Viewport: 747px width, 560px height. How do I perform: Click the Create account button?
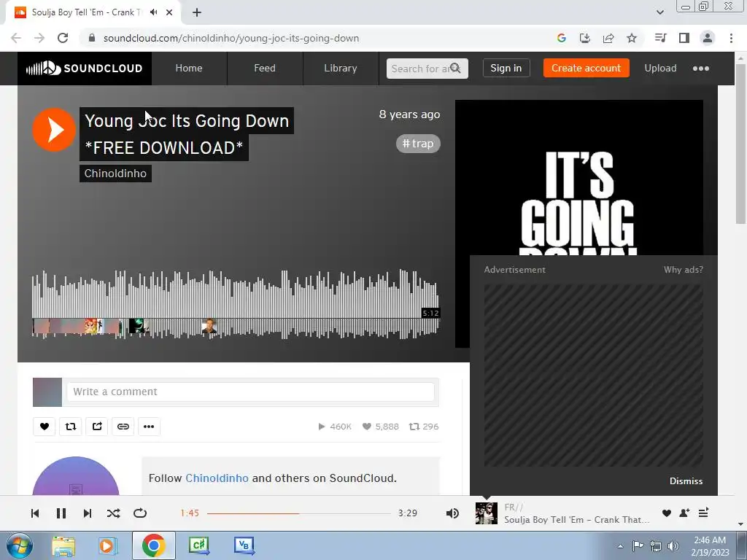click(586, 68)
